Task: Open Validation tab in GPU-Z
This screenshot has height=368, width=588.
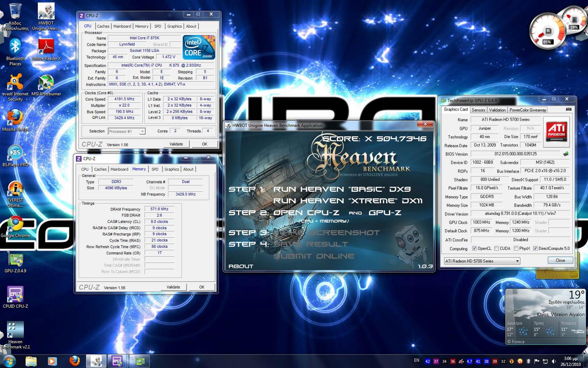Action: click(x=497, y=110)
